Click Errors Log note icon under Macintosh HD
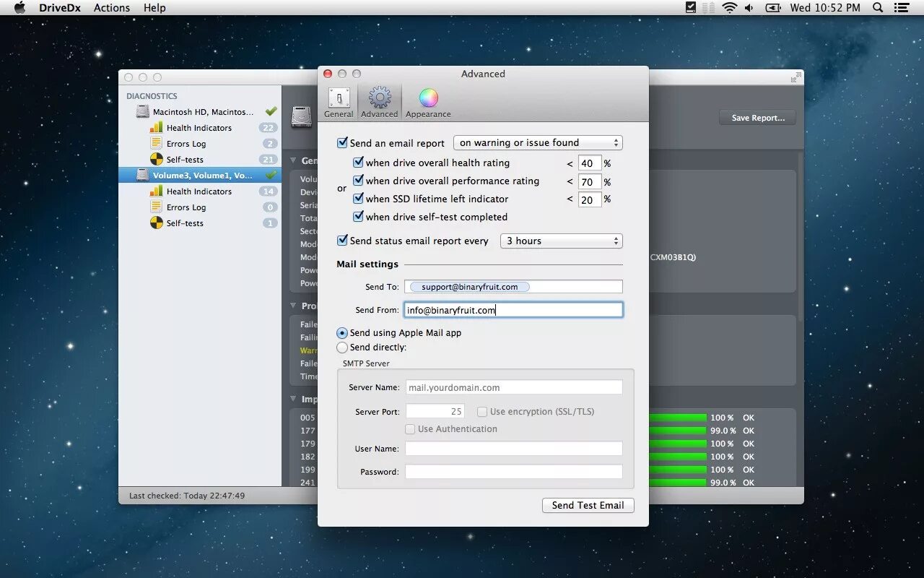The image size is (924, 578). click(156, 144)
